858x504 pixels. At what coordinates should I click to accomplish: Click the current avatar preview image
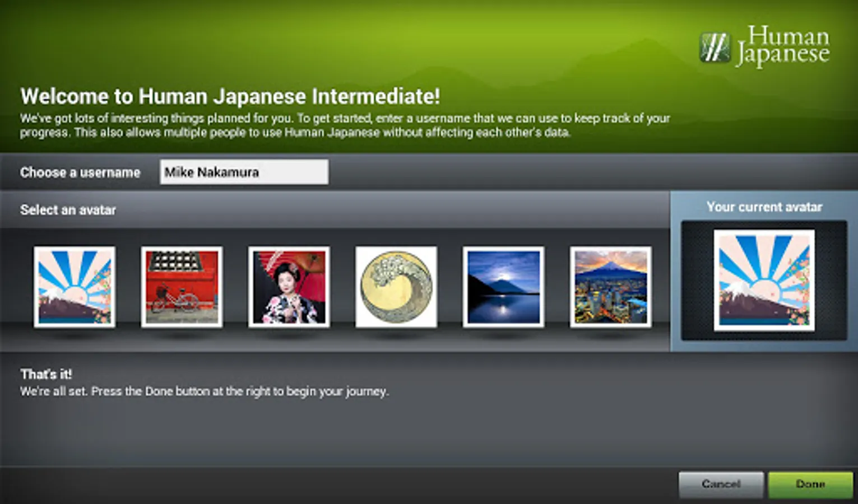pos(764,280)
